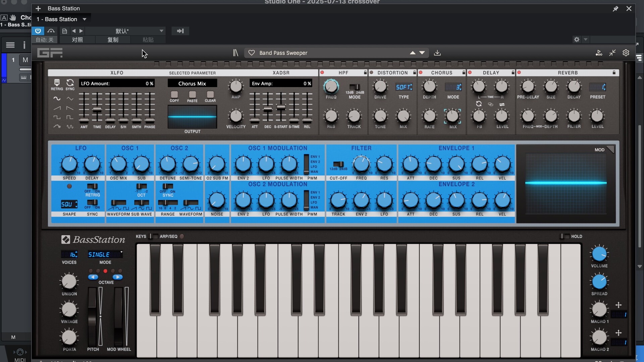Toggle the CHORUS enable LED
Viewport: 644px width, 362px height.
tap(421, 73)
